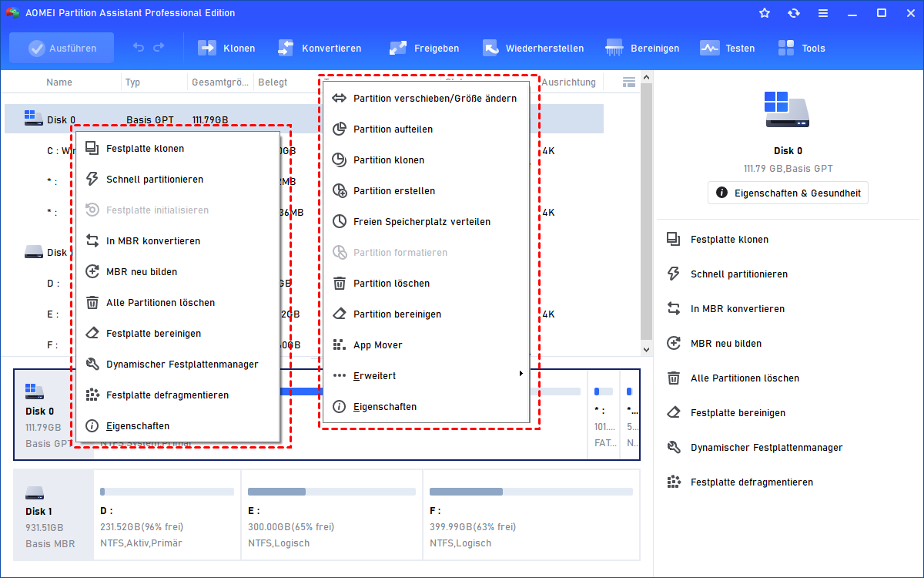This screenshot has height=578, width=924.
Task: Choose Festplatte defragmentieren in context menu
Action: click(x=177, y=395)
